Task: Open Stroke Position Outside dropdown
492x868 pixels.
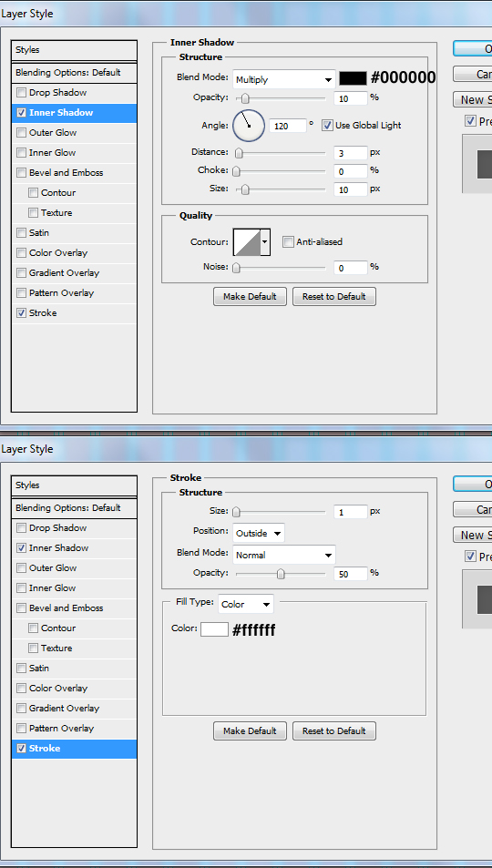Action: click(x=259, y=533)
